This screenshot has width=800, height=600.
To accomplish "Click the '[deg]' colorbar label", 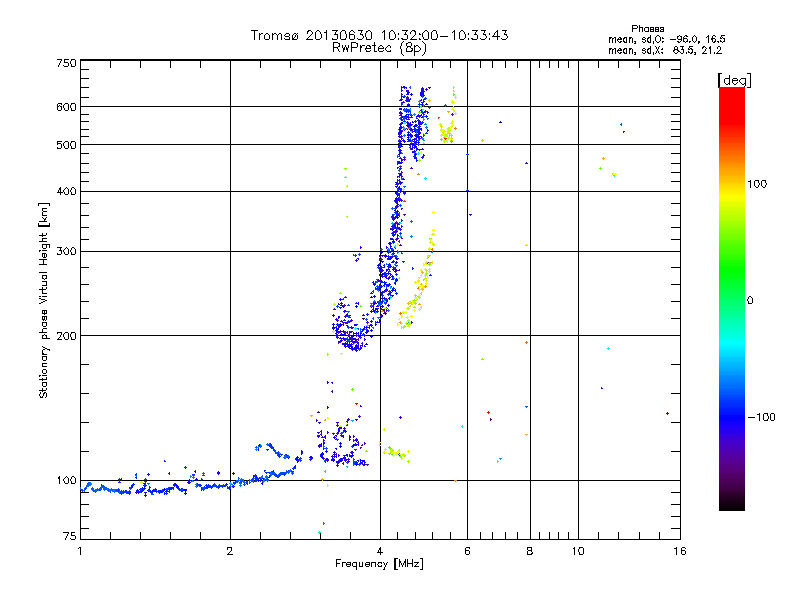I will pyautogui.click(x=734, y=80).
